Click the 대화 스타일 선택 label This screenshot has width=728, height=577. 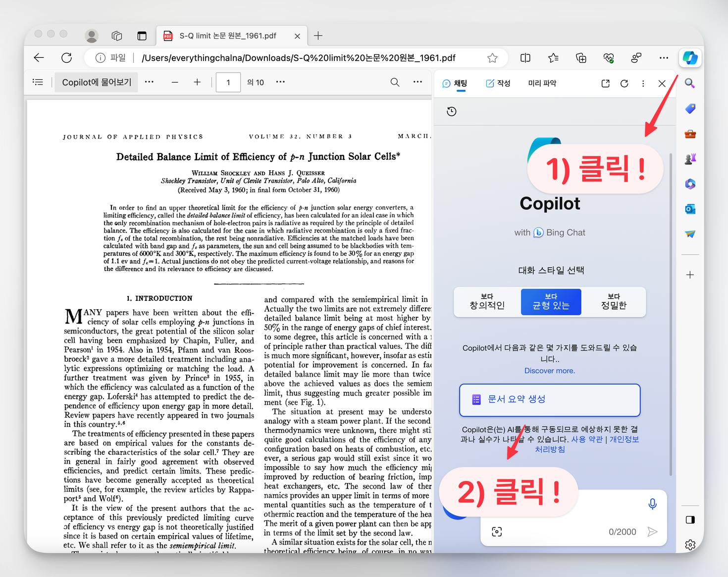pyautogui.click(x=551, y=270)
